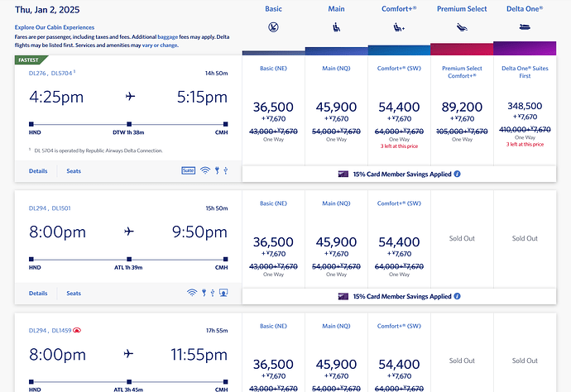Image resolution: width=571 pixels, height=392 pixels.
Task: Click the Main cabin seat icon
Action: pyautogui.click(x=336, y=26)
